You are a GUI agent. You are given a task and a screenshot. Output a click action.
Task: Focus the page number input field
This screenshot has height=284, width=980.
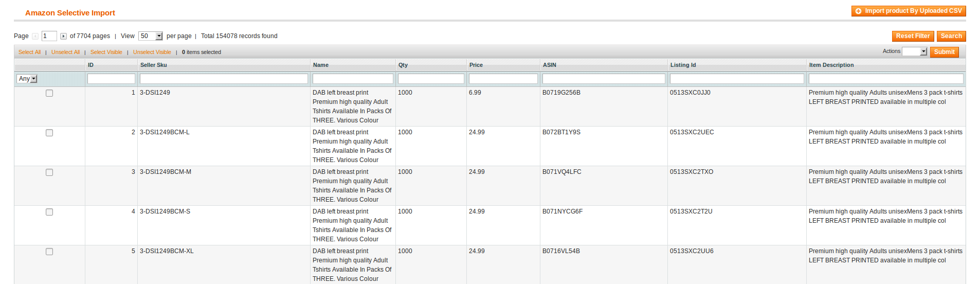(x=49, y=36)
